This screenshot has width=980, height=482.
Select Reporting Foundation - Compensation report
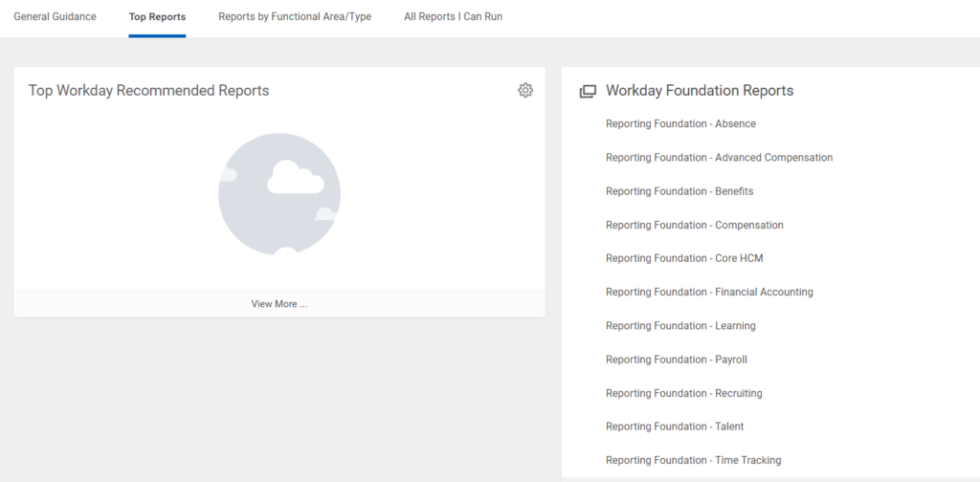[695, 225]
